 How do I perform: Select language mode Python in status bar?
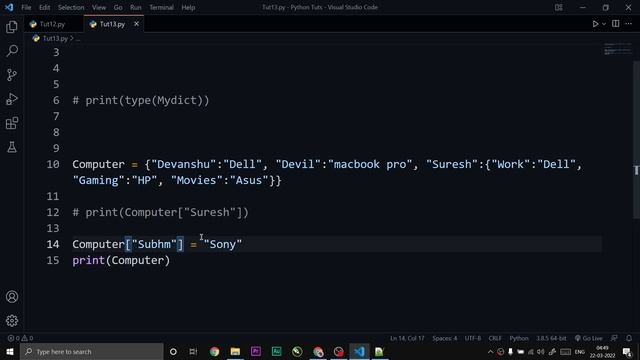pyautogui.click(x=519, y=338)
